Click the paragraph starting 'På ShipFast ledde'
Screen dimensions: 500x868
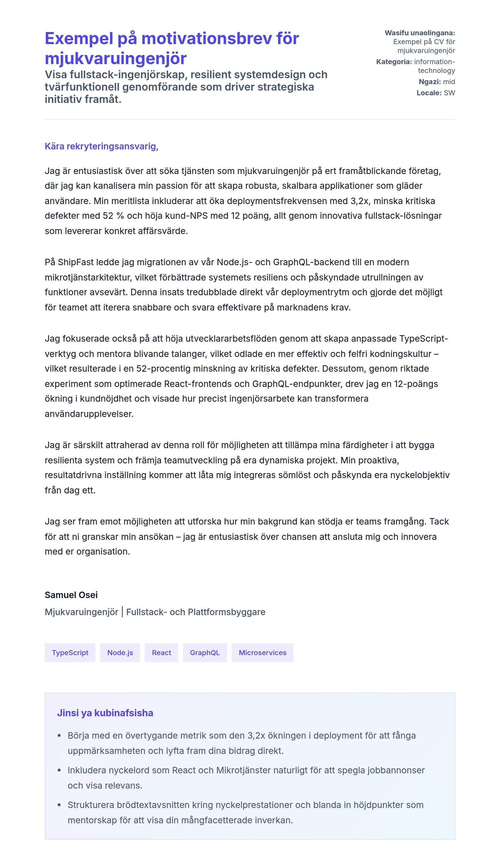point(243,285)
